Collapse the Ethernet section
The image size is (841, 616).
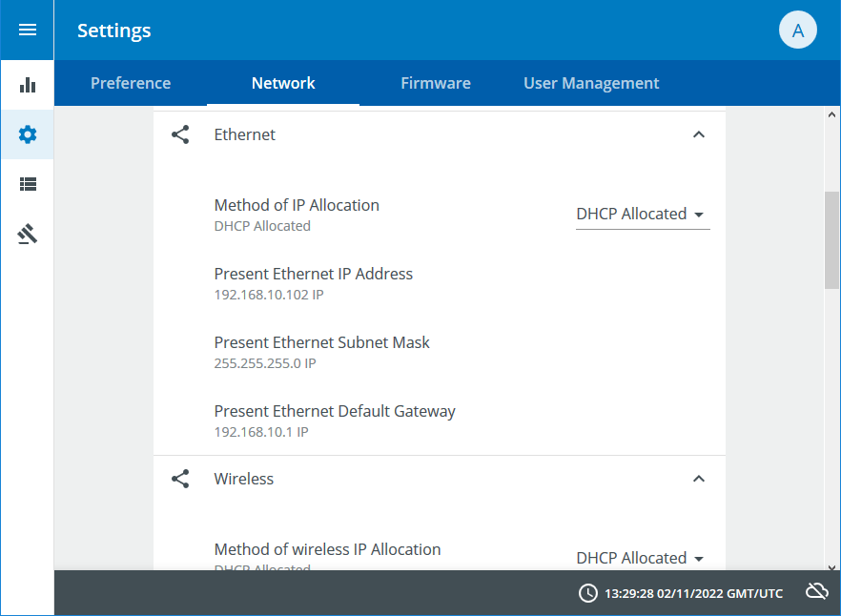click(699, 134)
